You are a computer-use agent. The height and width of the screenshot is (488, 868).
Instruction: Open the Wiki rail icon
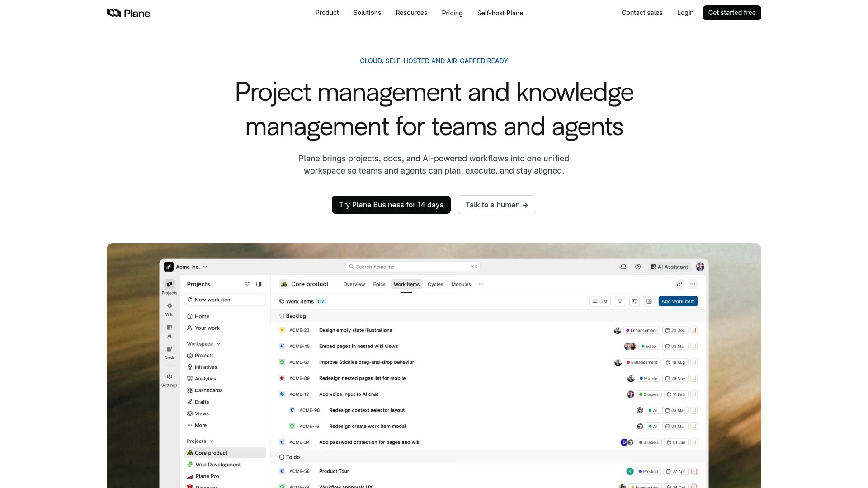tap(170, 306)
